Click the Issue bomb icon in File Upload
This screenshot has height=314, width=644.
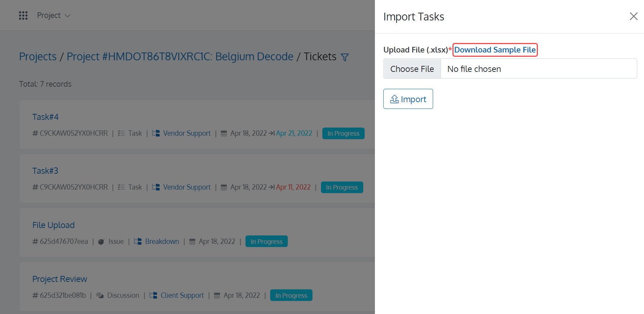[101, 241]
